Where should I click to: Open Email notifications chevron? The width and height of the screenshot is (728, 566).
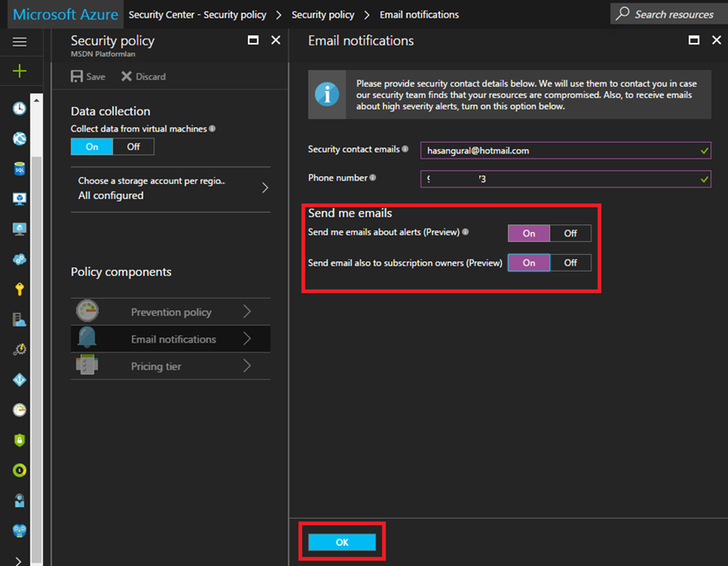247,339
